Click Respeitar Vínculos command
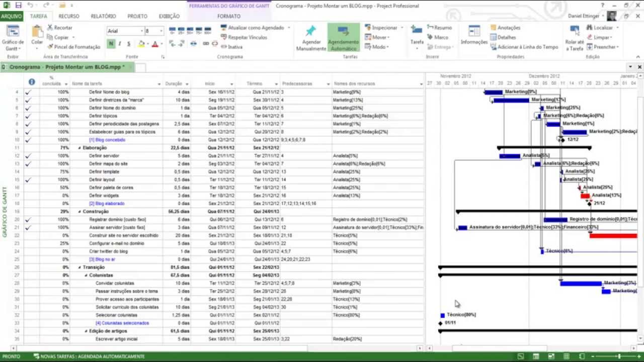Viewport: 644px width, 362px height. [x=244, y=37]
